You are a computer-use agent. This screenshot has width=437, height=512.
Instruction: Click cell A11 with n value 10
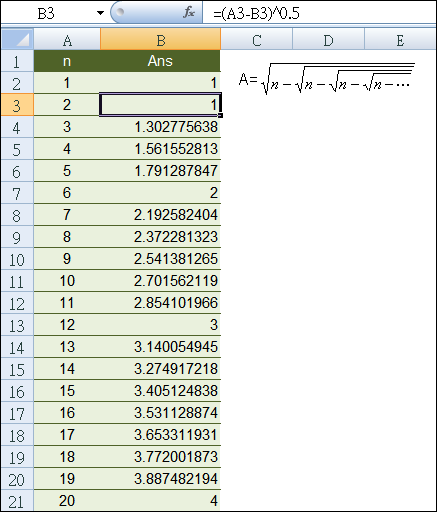click(x=67, y=281)
